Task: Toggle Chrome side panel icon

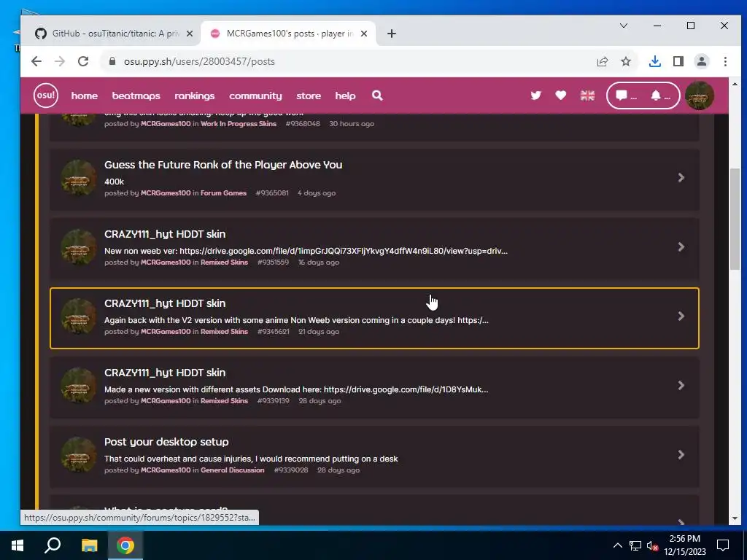Action: click(678, 61)
